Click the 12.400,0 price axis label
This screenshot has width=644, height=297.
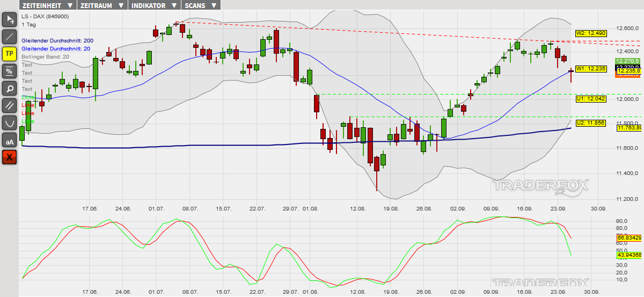click(x=626, y=51)
